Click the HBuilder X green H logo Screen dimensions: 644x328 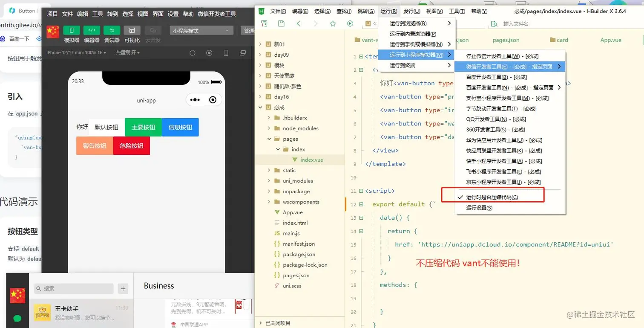pyautogui.click(x=262, y=11)
